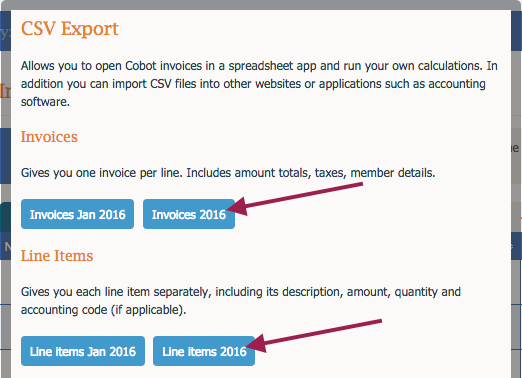Click the gray overlay strip above the dialog
This screenshot has width=522, height=378.
click(261, 5)
